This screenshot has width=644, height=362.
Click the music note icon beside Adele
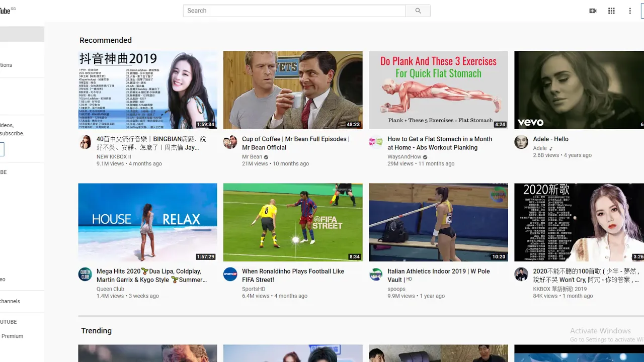tap(551, 148)
